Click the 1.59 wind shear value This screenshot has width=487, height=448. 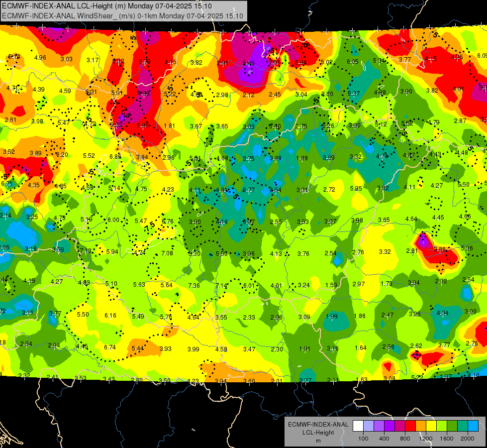tap(331, 285)
